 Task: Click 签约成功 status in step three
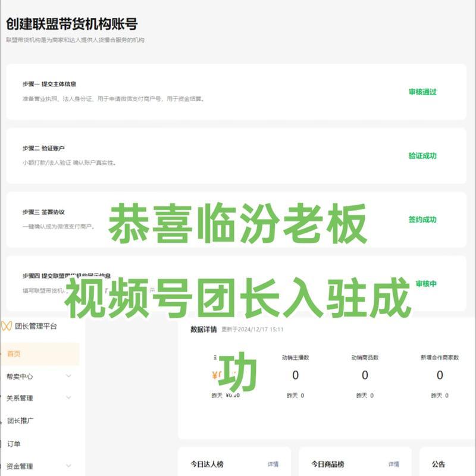click(x=422, y=220)
